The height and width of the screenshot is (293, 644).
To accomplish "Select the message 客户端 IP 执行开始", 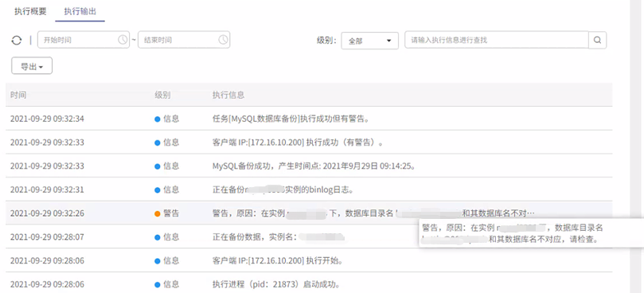I will pos(278,261).
